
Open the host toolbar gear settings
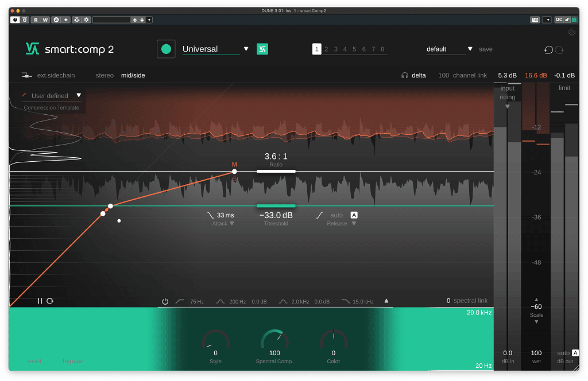pyautogui.click(x=86, y=20)
